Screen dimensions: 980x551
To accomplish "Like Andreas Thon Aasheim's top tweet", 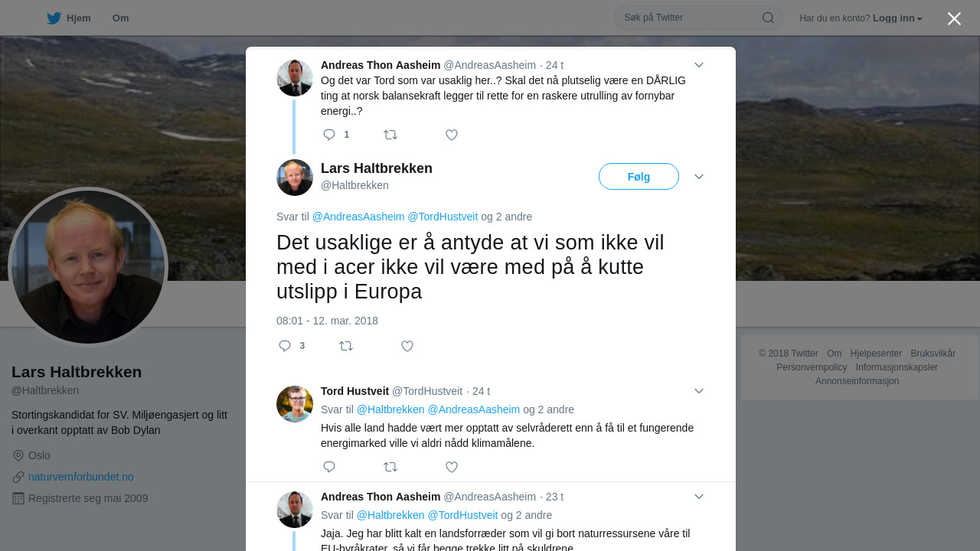I will click(452, 135).
